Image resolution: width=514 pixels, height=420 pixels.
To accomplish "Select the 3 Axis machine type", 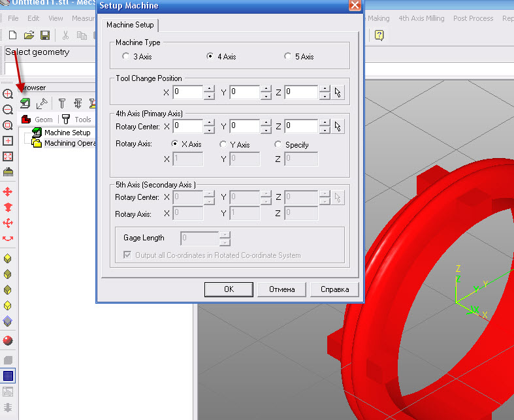I will coord(137,56).
